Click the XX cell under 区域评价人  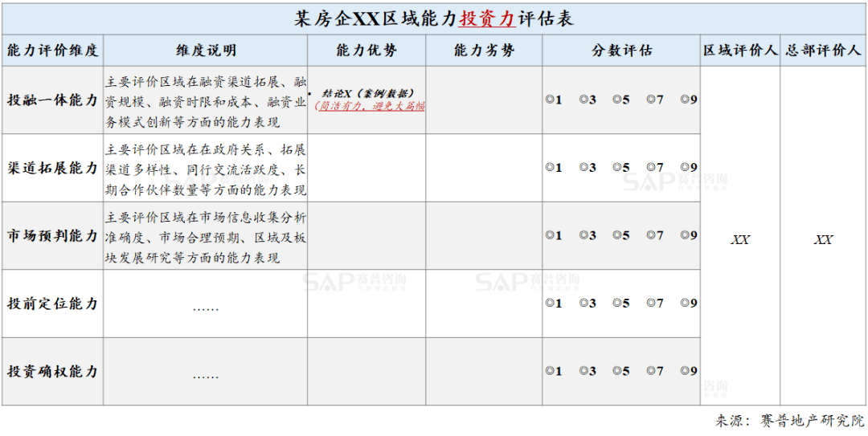pyautogui.click(x=740, y=240)
